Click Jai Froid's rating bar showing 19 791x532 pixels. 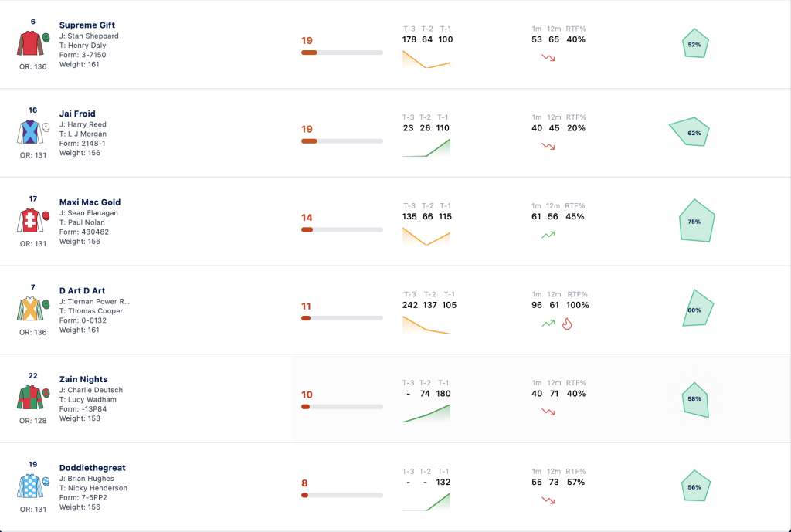point(342,141)
